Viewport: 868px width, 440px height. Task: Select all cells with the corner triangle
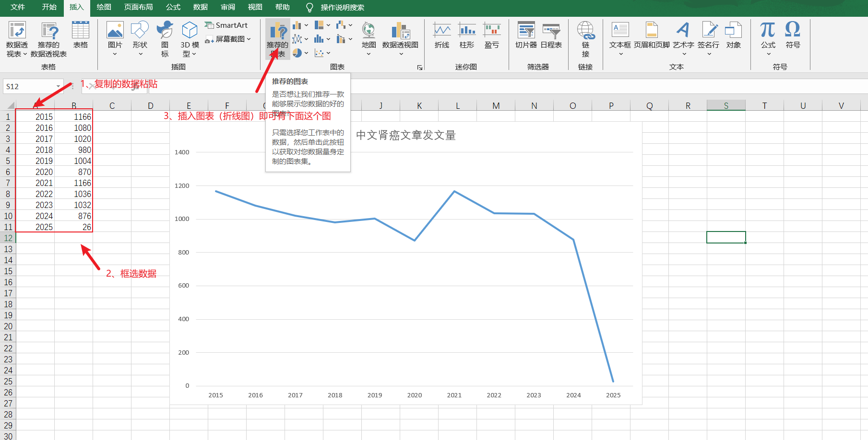(8, 105)
